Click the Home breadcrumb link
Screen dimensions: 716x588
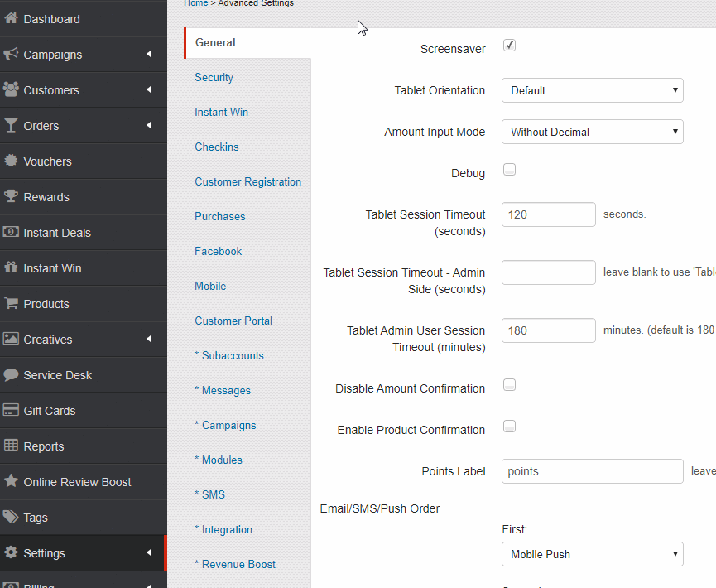(195, 3)
